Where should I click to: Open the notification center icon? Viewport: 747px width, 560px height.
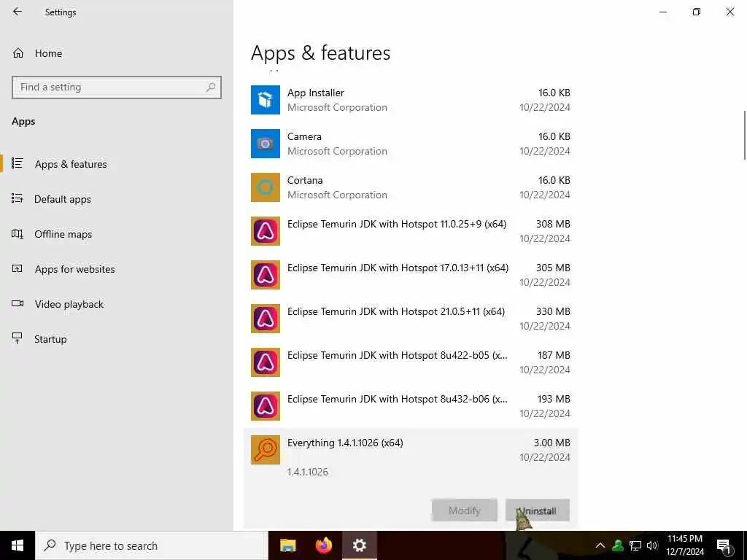(724, 545)
